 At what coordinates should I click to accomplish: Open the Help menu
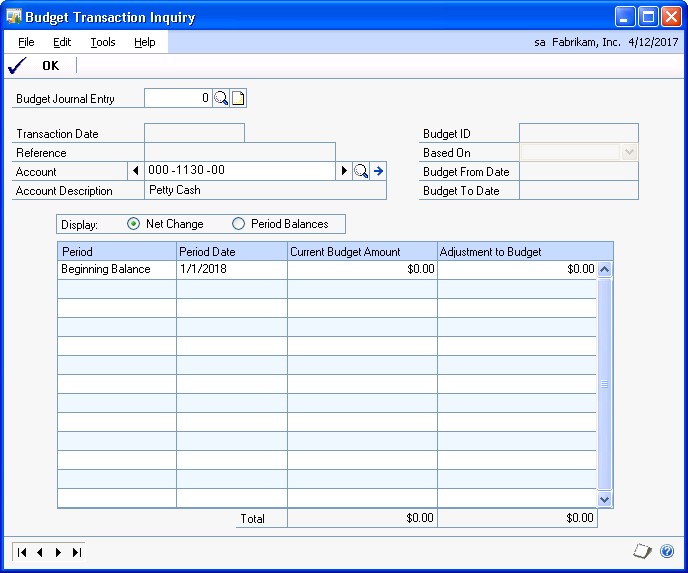(144, 42)
